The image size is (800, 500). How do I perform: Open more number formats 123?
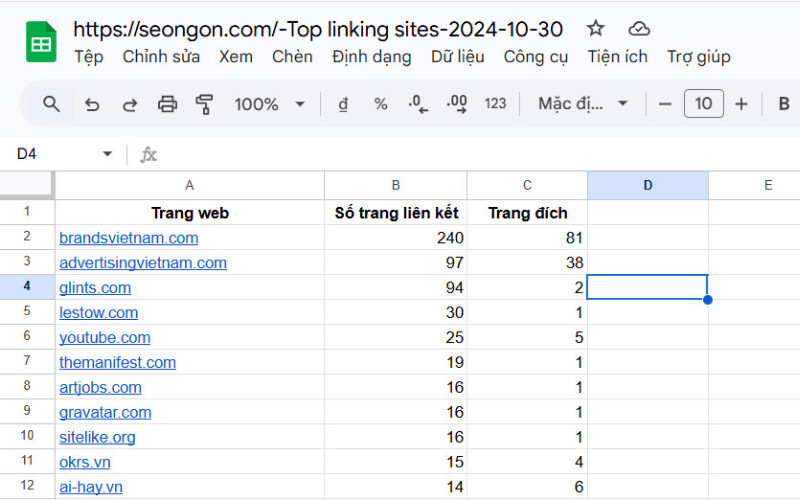point(495,104)
